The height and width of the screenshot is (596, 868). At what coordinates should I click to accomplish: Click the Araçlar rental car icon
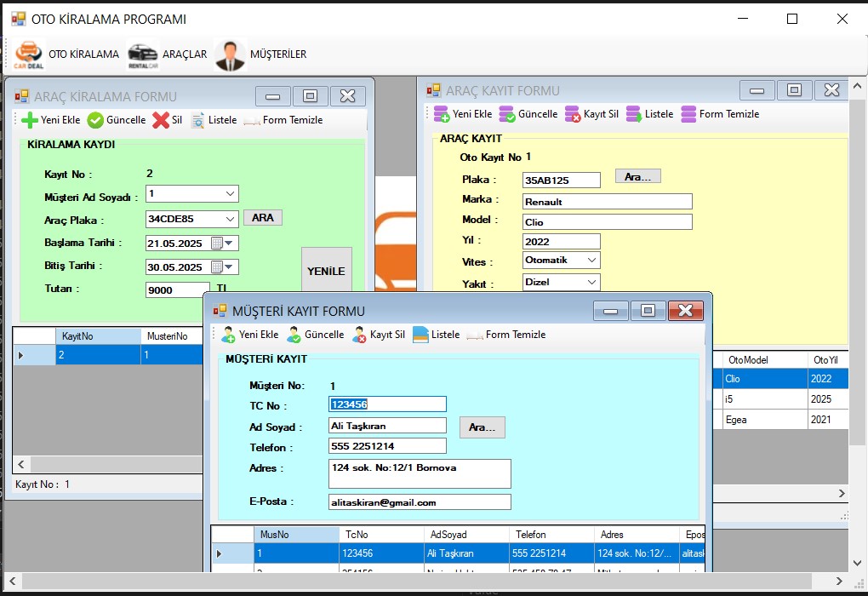tap(142, 54)
